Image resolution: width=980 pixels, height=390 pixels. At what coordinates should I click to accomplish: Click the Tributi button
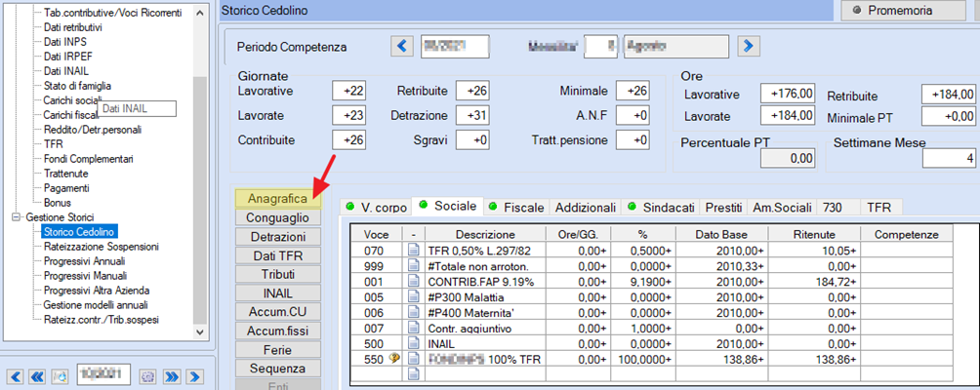278,275
